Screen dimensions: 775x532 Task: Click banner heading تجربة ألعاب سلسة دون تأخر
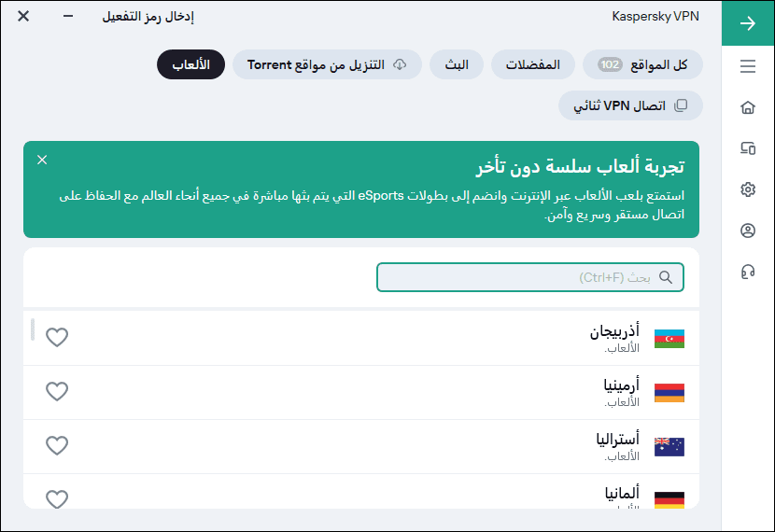point(580,166)
